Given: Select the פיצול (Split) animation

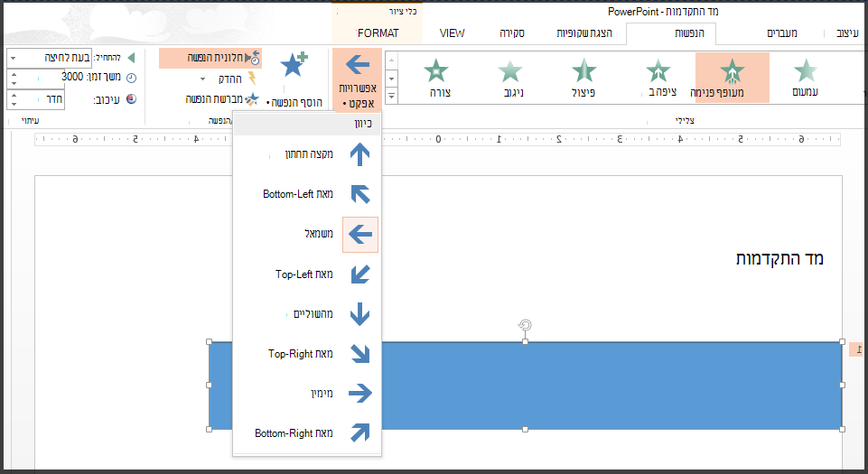Looking at the screenshot, I should click(x=583, y=78).
